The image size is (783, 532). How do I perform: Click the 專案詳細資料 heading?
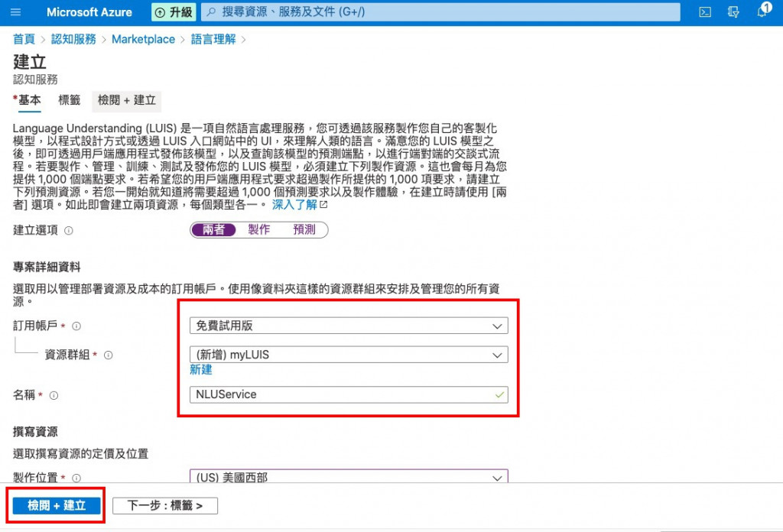pos(47,267)
